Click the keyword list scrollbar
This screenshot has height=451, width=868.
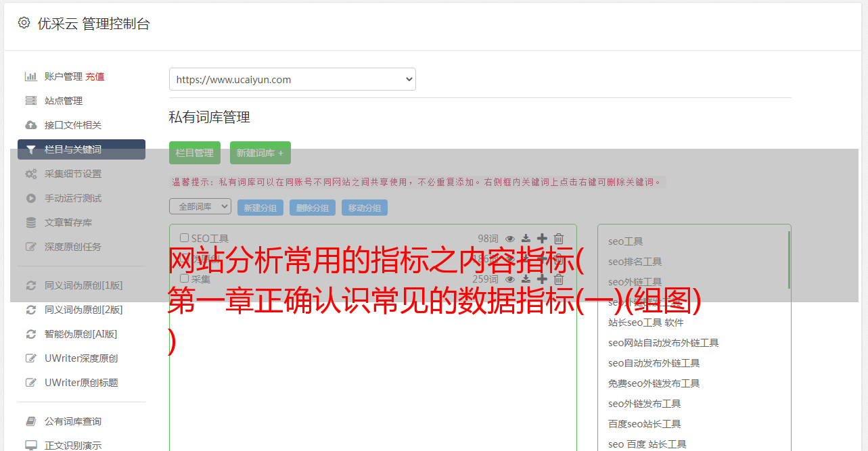point(789,260)
